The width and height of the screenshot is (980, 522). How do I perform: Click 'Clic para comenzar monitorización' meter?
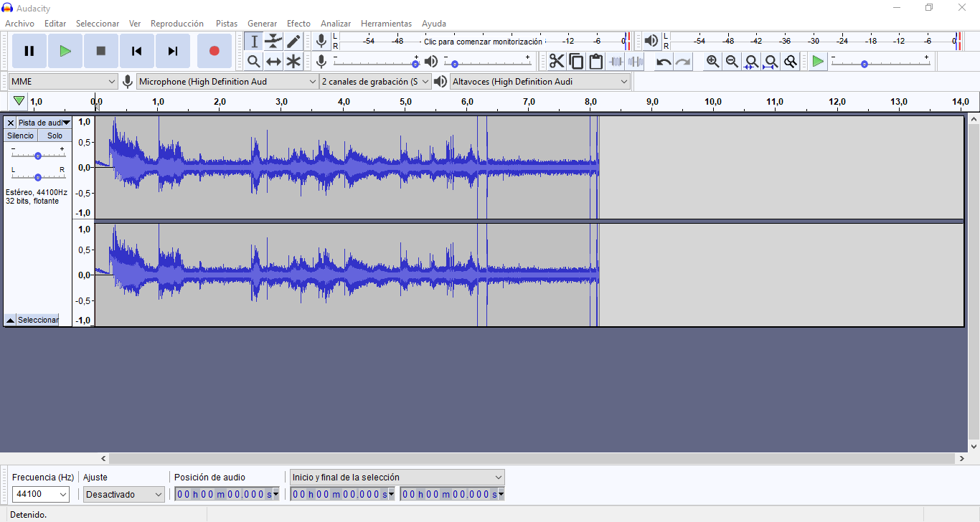coord(483,42)
